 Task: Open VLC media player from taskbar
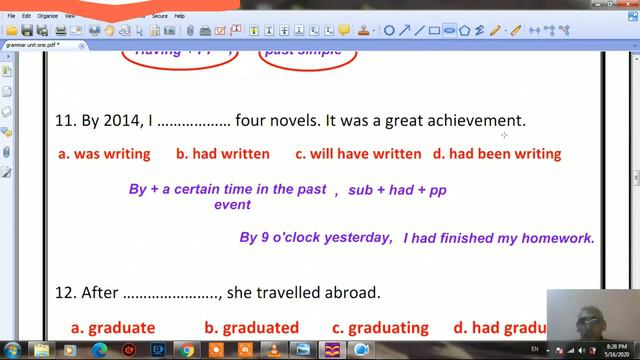274,350
